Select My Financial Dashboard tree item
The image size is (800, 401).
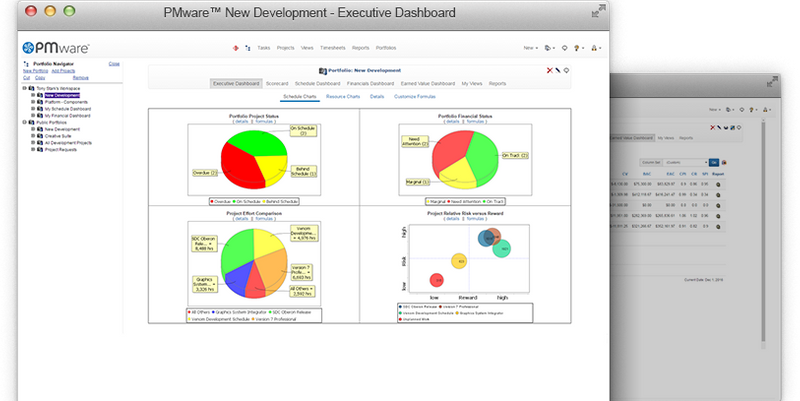pos(67,116)
